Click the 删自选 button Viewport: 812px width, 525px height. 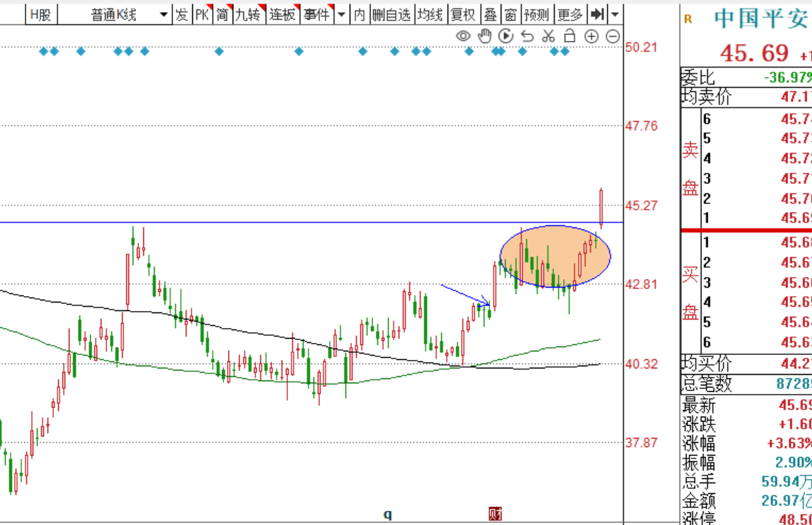tap(391, 14)
